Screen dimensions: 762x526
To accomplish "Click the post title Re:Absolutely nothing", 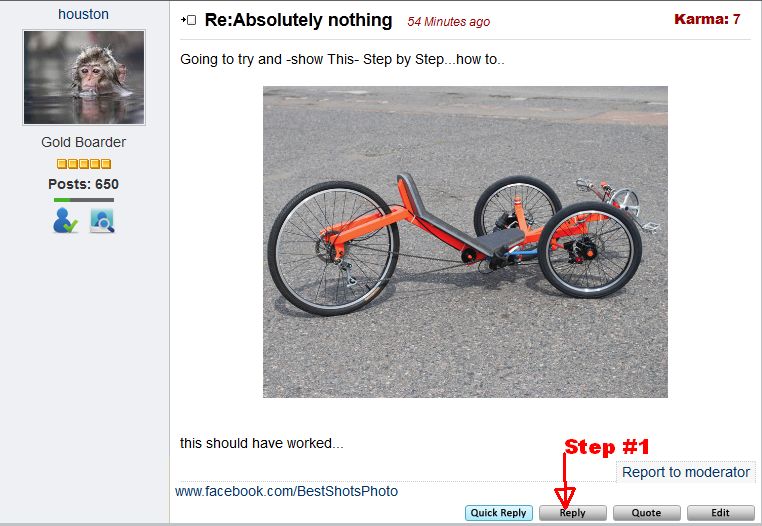I will pos(298,20).
